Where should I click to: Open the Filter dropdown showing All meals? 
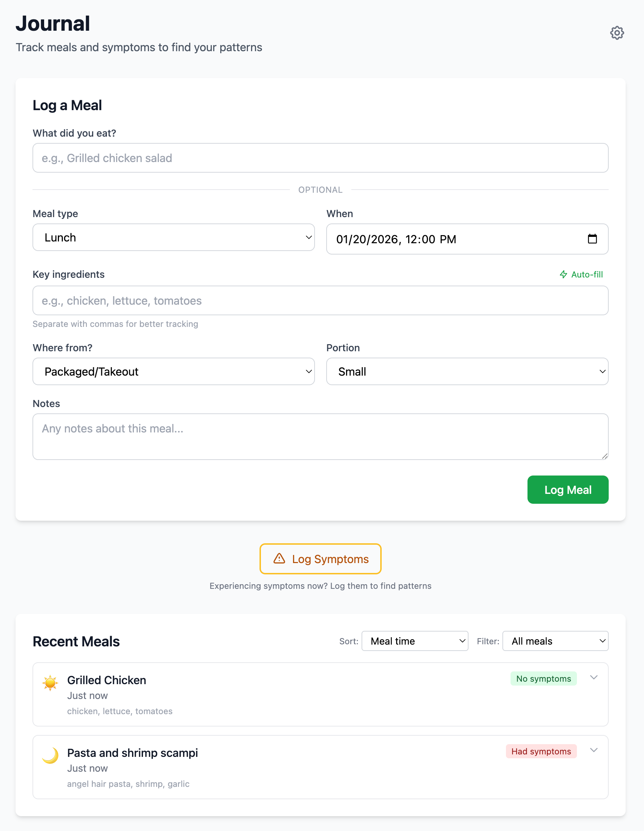click(x=555, y=641)
